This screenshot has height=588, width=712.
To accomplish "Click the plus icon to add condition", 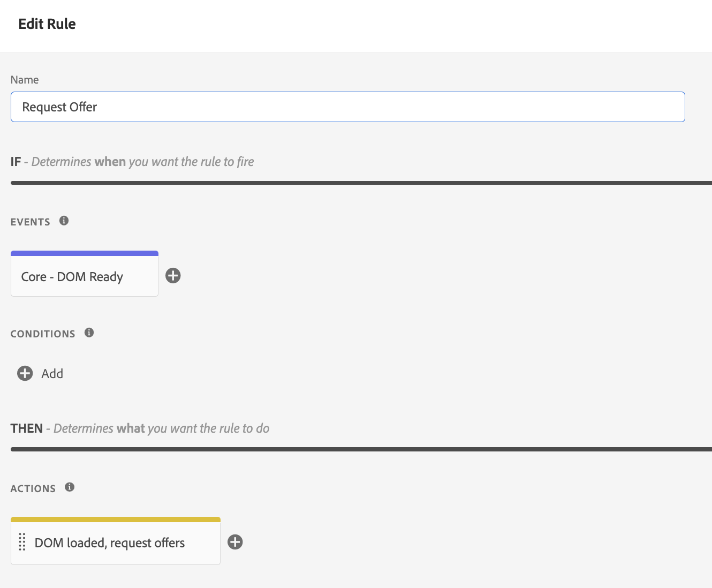I will pyautogui.click(x=25, y=373).
